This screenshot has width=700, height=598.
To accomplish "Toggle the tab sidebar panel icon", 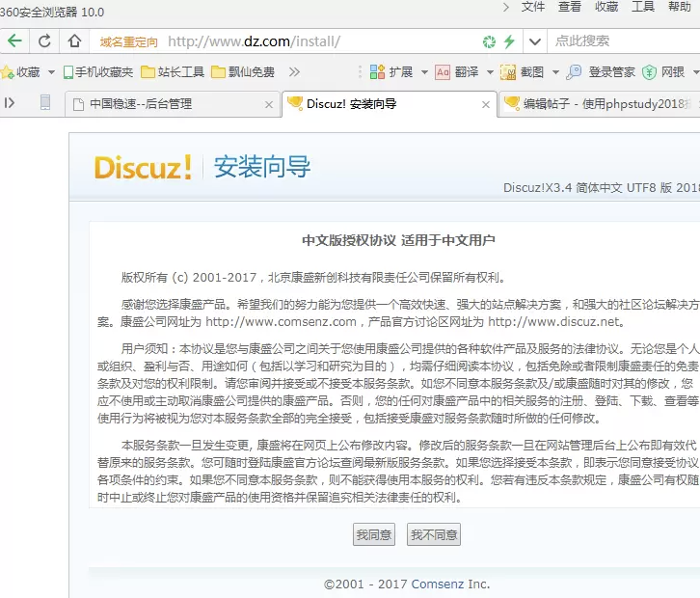I will (x=10, y=103).
